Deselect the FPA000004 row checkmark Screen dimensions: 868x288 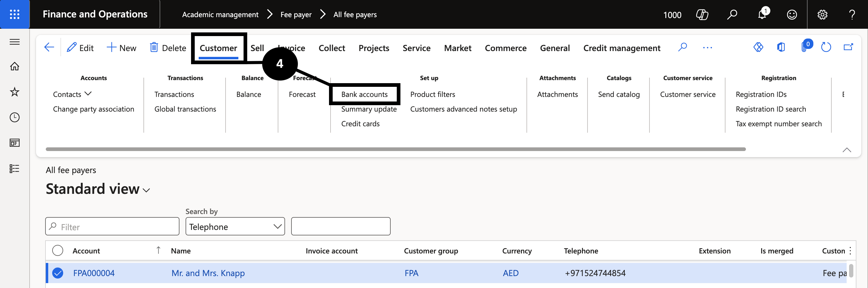(x=58, y=273)
